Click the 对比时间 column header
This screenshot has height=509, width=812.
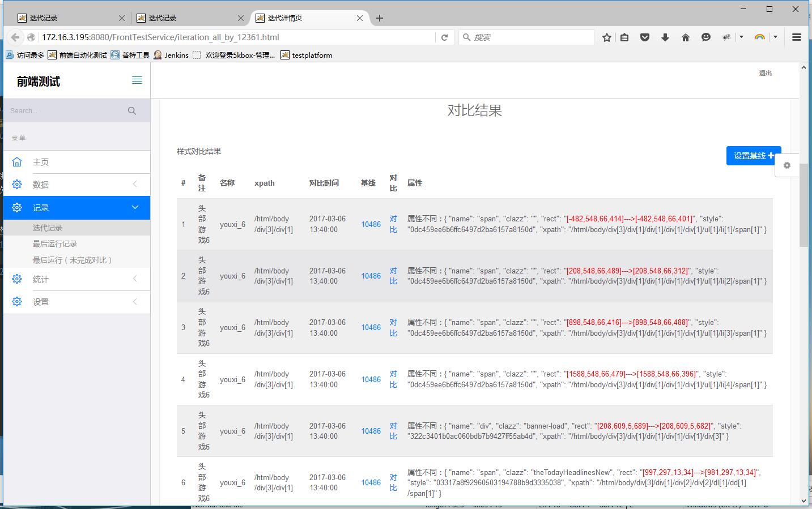click(x=324, y=183)
